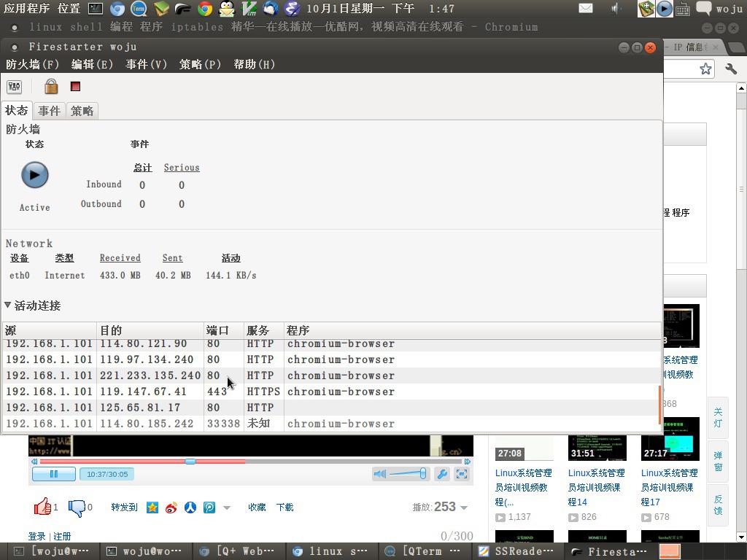
Task: Expand the play count 253 dropdown
Action: pyautogui.click(x=463, y=507)
